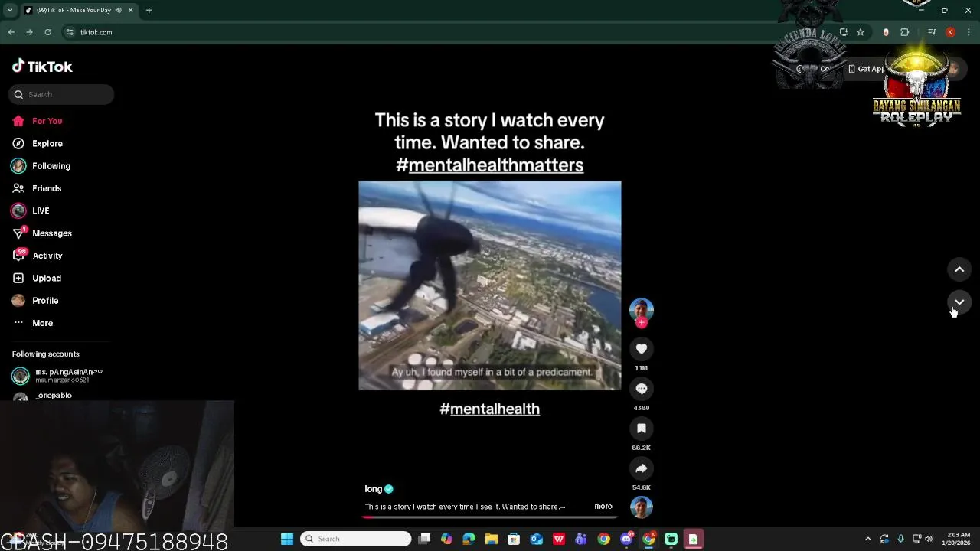The image size is (980, 551).
Task: Open the creator's avatar above the like button
Action: (642, 309)
